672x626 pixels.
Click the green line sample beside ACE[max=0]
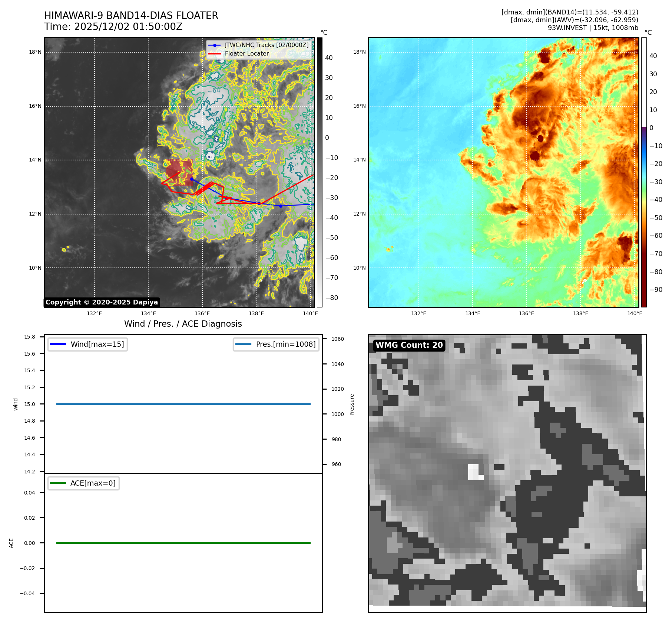[x=57, y=483]
